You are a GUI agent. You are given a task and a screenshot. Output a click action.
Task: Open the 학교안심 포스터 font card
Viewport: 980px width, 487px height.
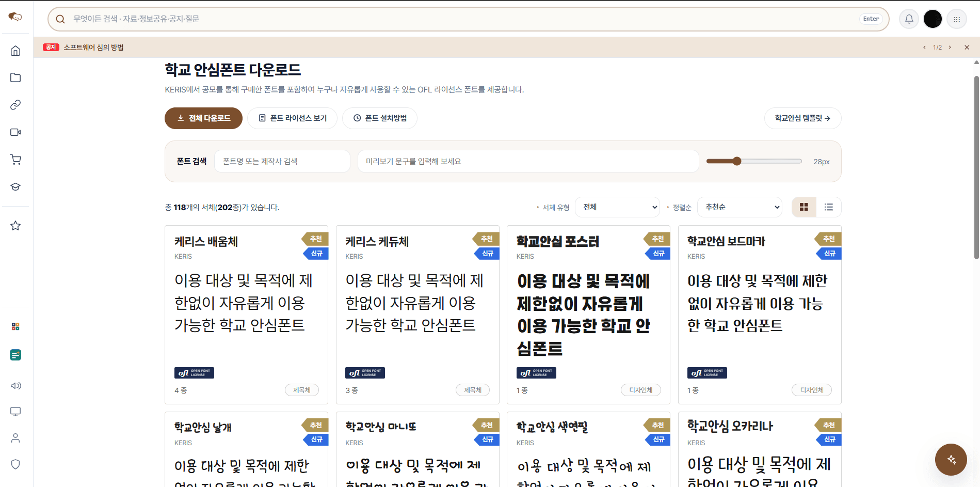(588, 315)
